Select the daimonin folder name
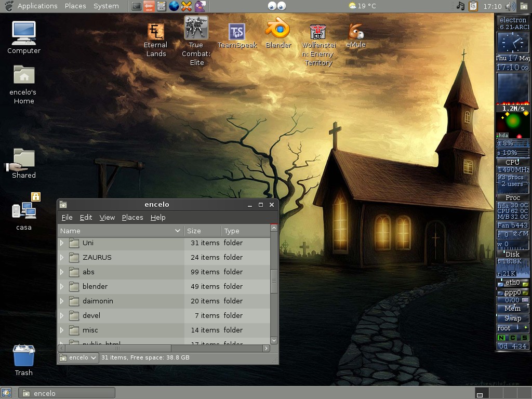 pos(98,301)
